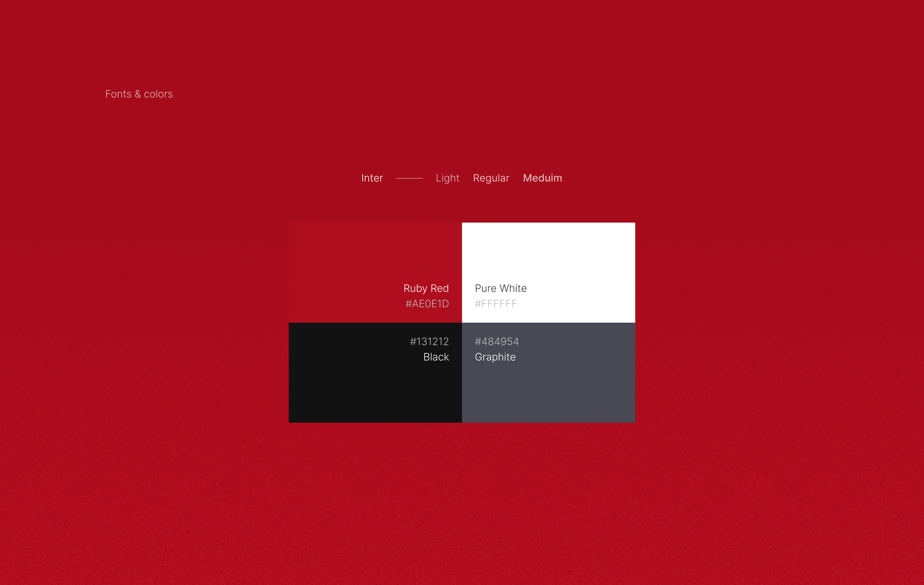Click the thin line beside Inter

(x=409, y=178)
